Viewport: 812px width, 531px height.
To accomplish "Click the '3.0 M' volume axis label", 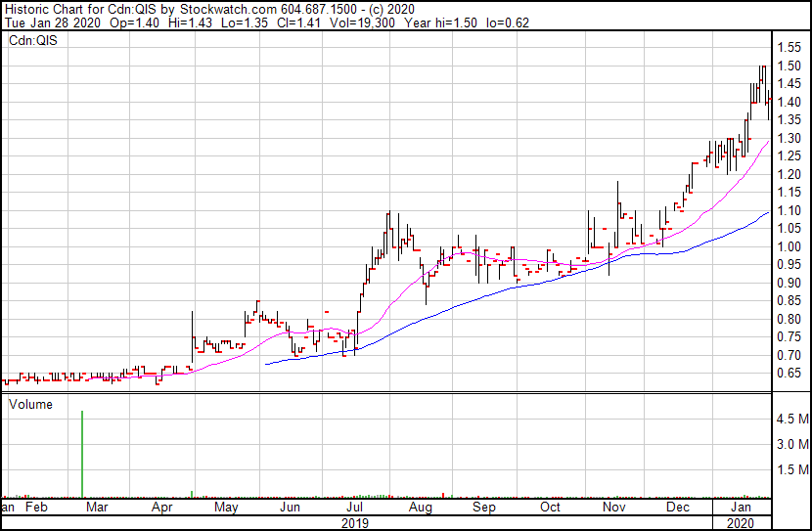I will 792,444.
